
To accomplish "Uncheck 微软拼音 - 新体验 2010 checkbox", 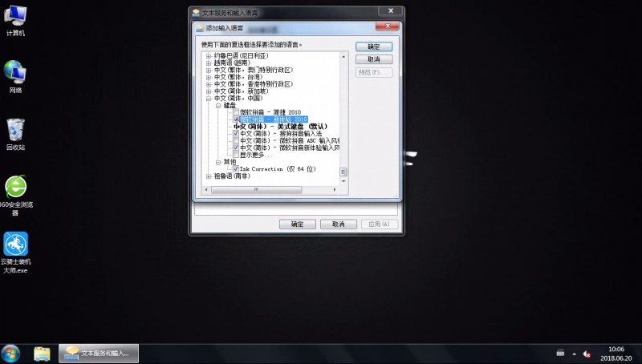I will [236, 119].
